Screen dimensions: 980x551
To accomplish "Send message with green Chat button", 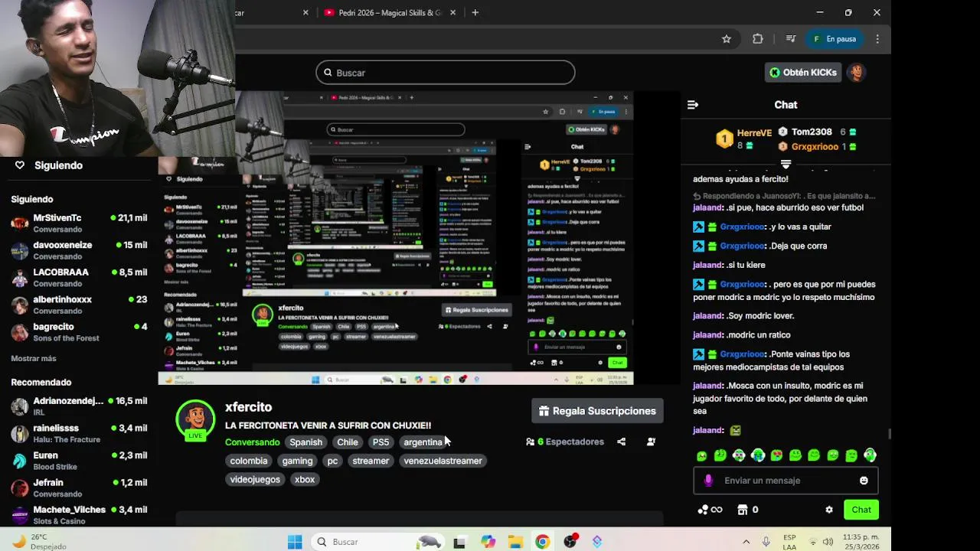I will pyautogui.click(x=861, y=510).
